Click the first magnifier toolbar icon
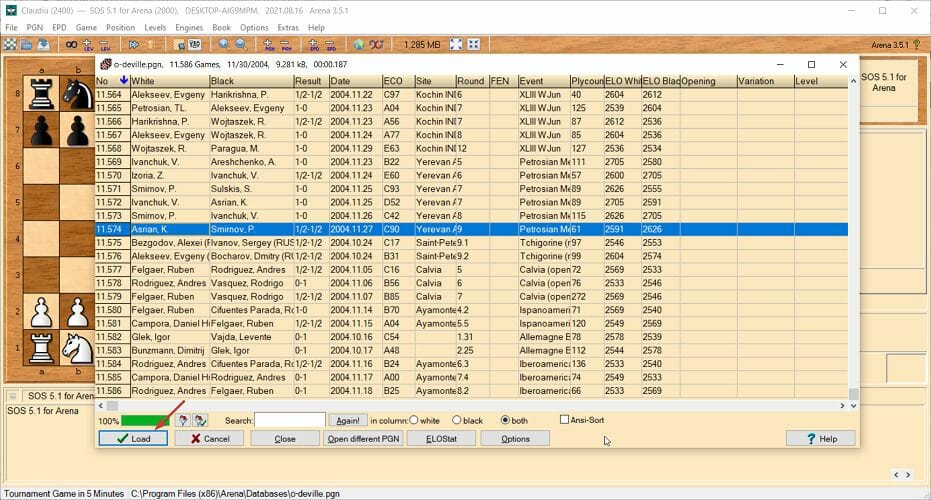This screenshot has height=500, width=931. [x=224, y=45]
